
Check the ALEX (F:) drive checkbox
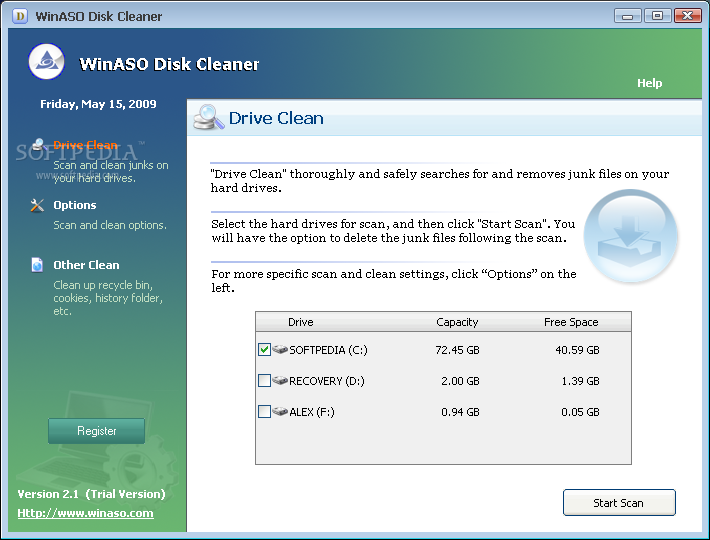[x=264, y=411]
